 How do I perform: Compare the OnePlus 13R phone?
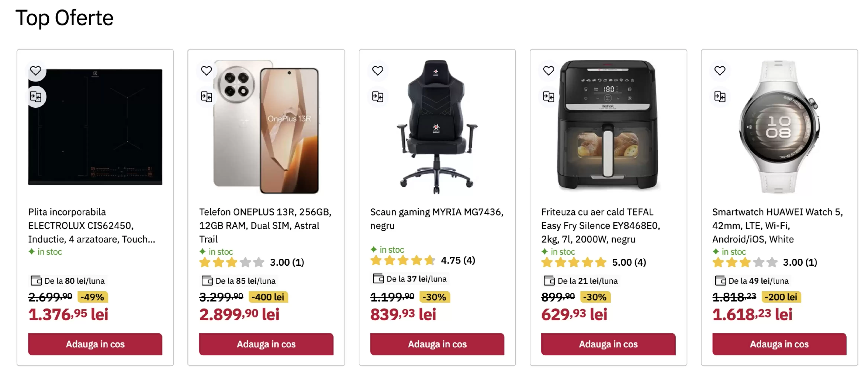(x=207, y=97)
